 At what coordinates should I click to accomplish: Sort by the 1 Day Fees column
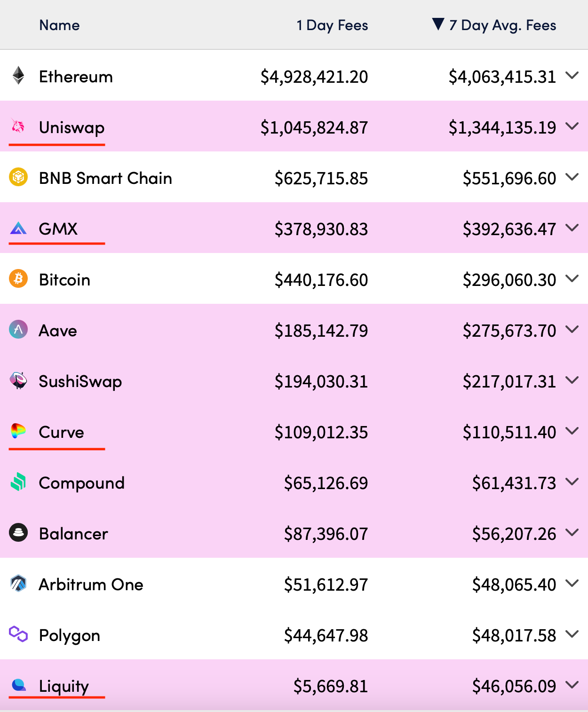click(332, 25)
